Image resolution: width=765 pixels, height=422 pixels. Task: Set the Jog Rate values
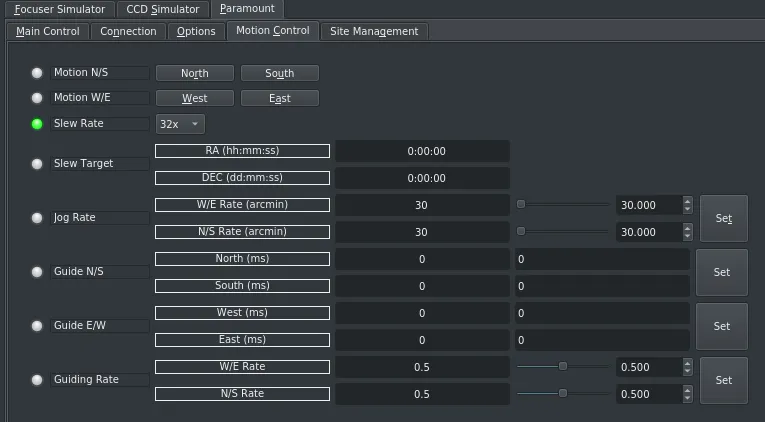tap(724, 219)
